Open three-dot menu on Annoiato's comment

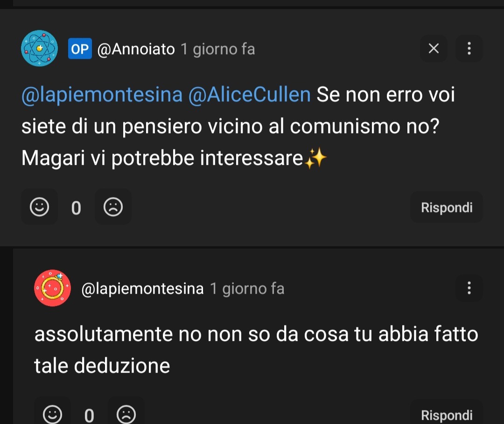click(469, 49)
